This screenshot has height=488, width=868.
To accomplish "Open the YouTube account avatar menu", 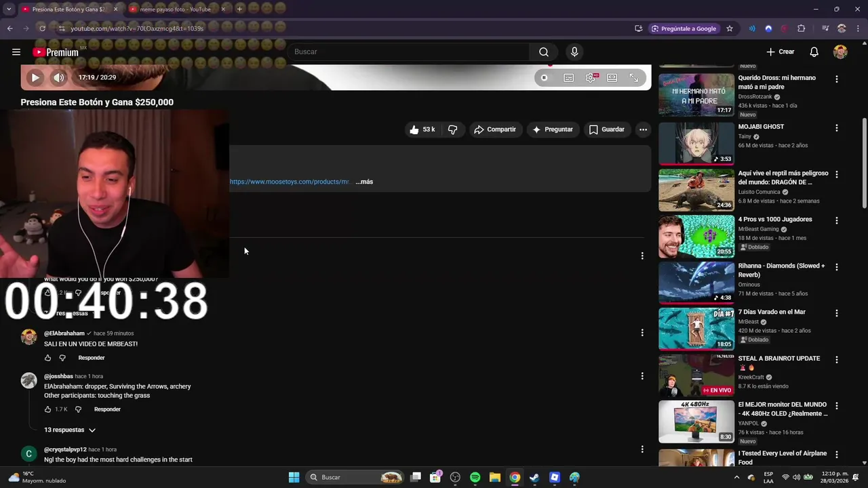I will tap(840, 52).
